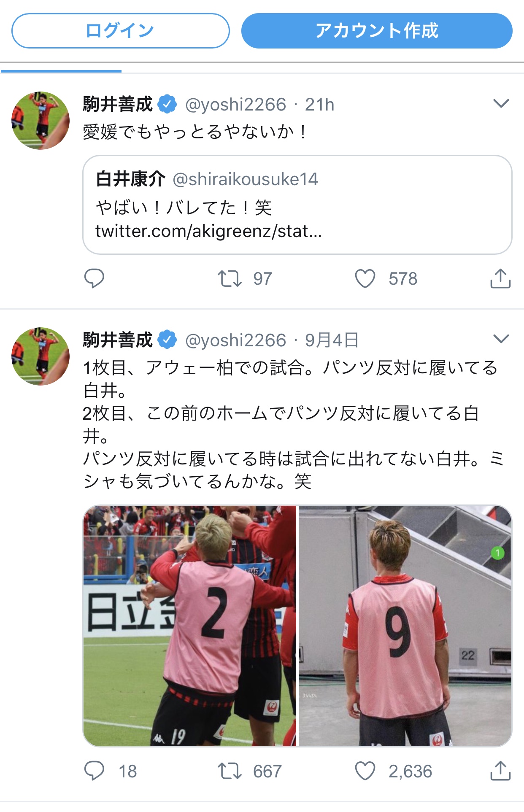
Task: Retweet the tweet with 667 retweets
Action: point(230,771)
